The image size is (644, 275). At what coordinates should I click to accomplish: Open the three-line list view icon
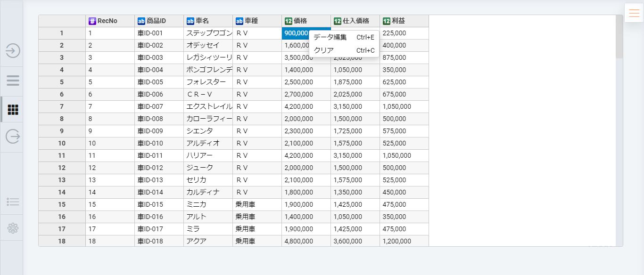pyautogui.click(x=13, y=80)
